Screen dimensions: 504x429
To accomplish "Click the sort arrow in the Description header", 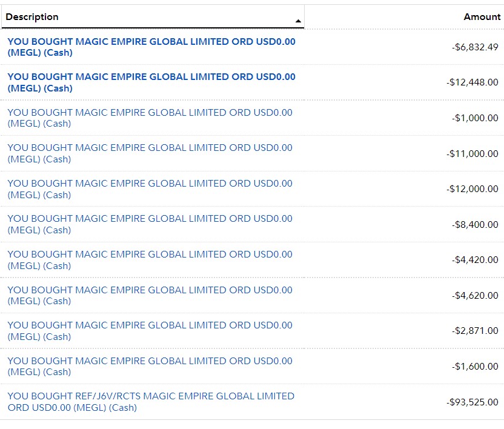I will click(x=298, y=21).
